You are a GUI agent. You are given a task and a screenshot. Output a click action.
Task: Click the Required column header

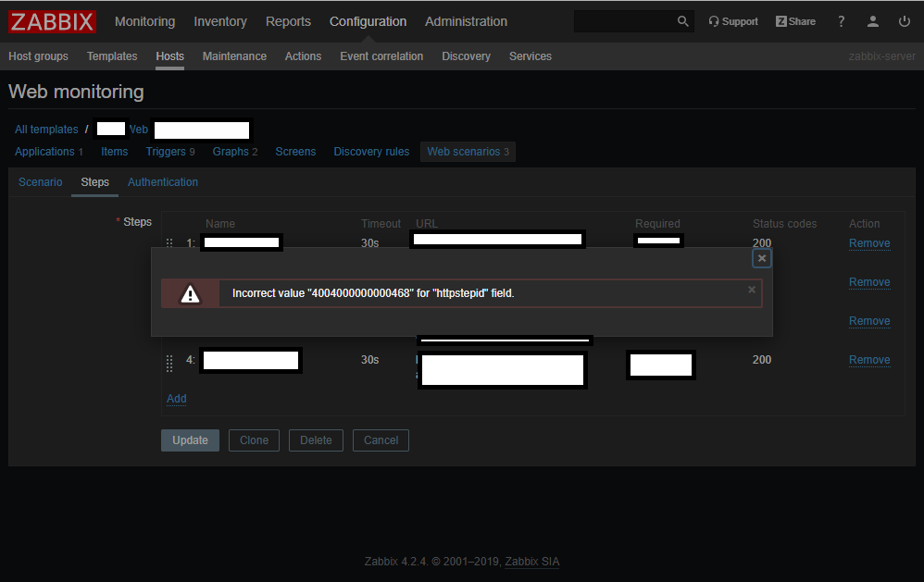tap(657, 223)
